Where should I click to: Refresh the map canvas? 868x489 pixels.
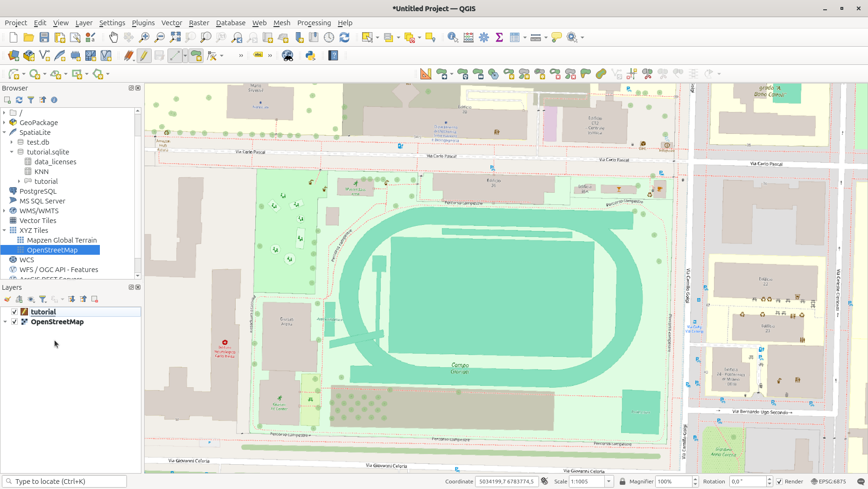(x=344, y=37)
